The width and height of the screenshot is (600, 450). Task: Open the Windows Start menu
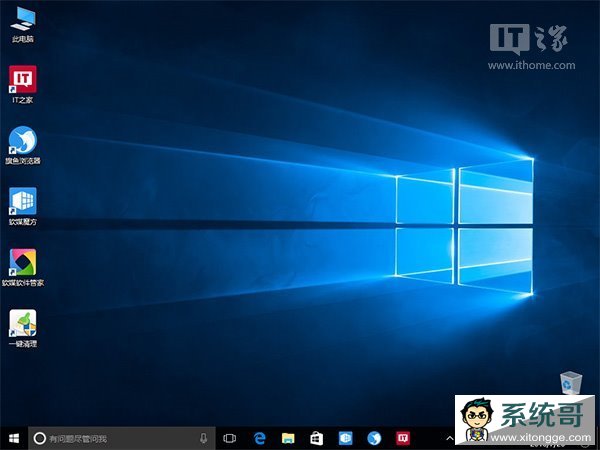click(14, 438)
